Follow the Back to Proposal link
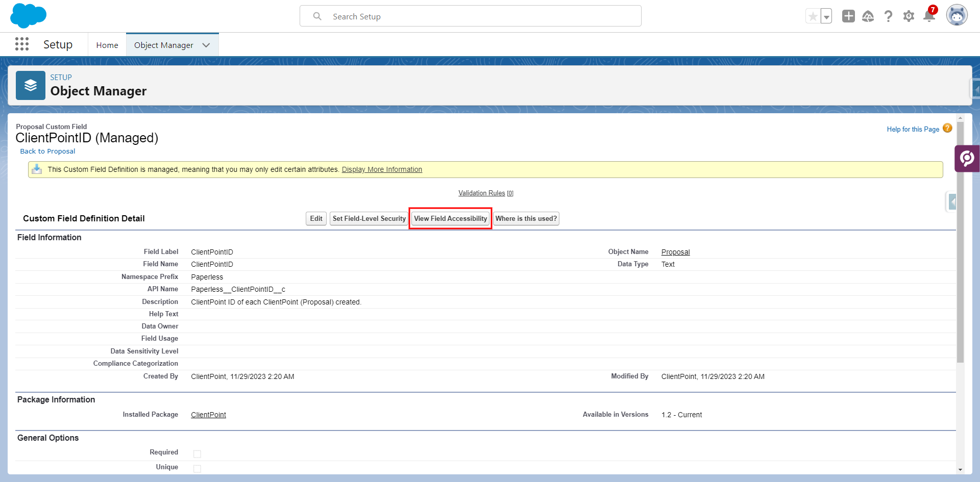 pyautogui.click(x=47, y=151)
